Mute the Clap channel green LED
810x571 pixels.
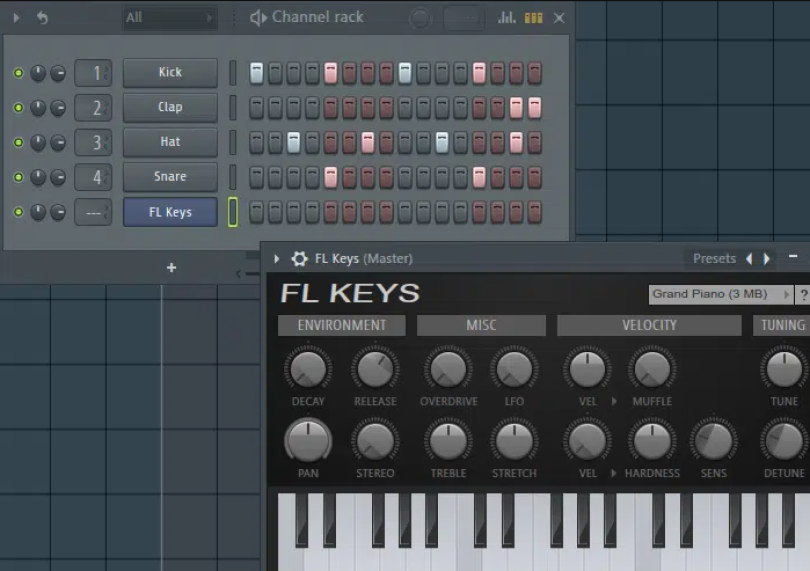click(18, 107)
